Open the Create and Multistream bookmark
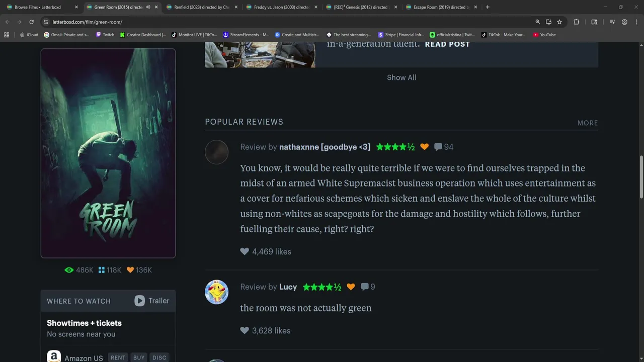This screenshot has width=644, height=362. tap(297, 35)
